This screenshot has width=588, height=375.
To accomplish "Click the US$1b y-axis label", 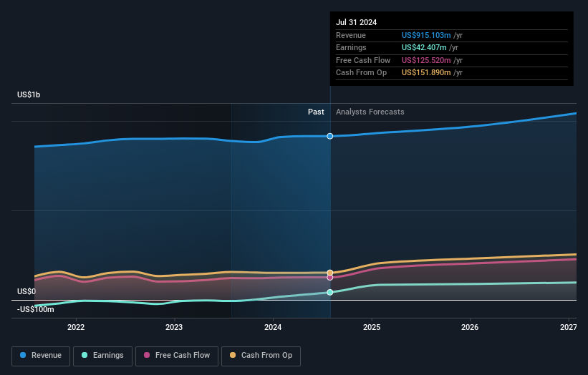I will 29,94.
